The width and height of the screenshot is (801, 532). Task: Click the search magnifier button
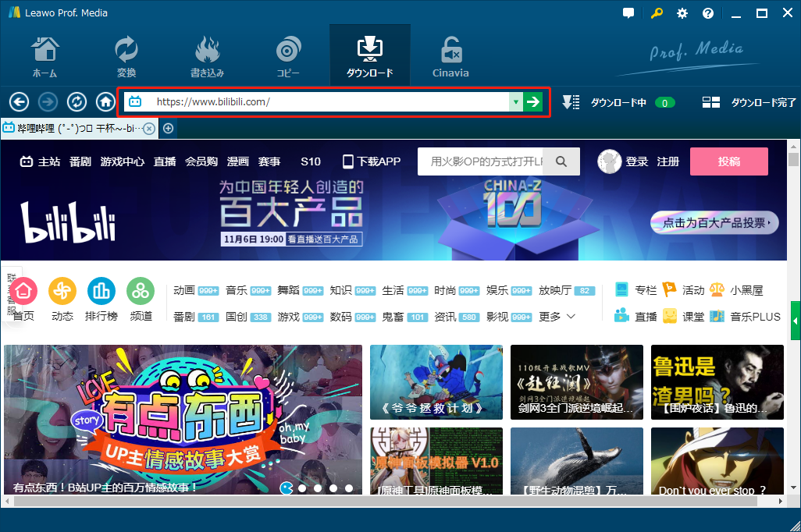561,161
